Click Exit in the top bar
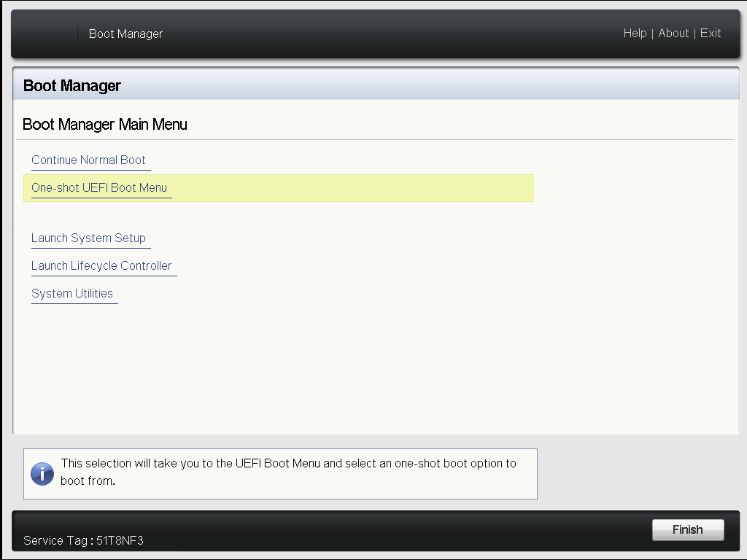Screen dimensions: 747x560 point(710,34)
